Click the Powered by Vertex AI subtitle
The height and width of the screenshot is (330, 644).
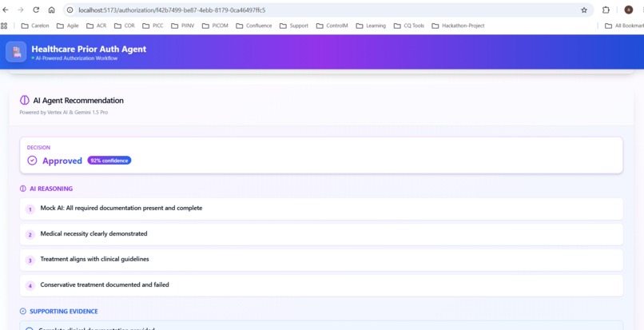tap(64, 112)
